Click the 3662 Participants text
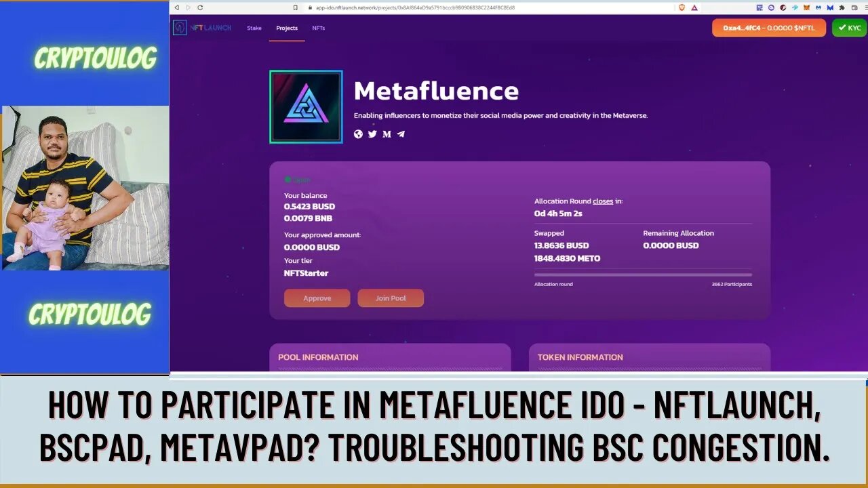This screenshot has height=488, width=868. coord(732,284)
